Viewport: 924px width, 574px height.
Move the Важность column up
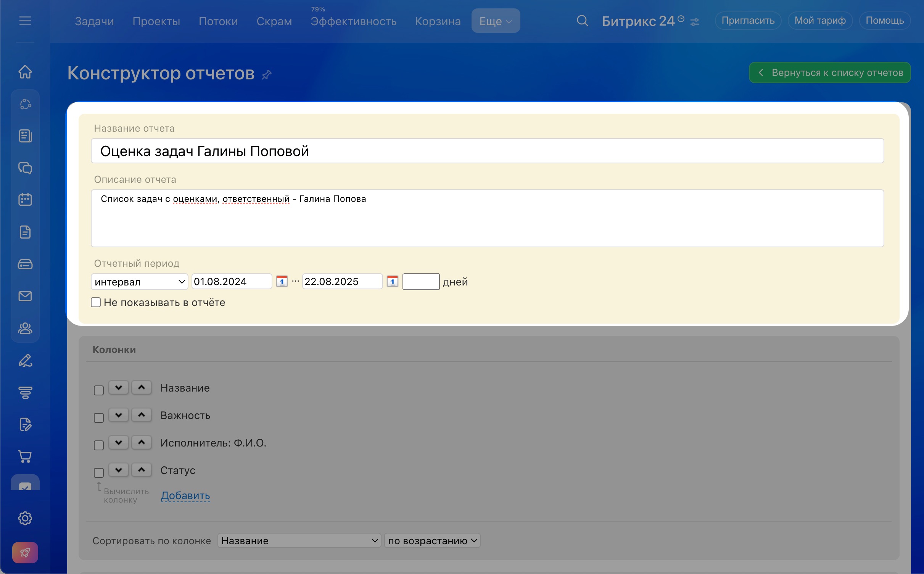[142, 415]
